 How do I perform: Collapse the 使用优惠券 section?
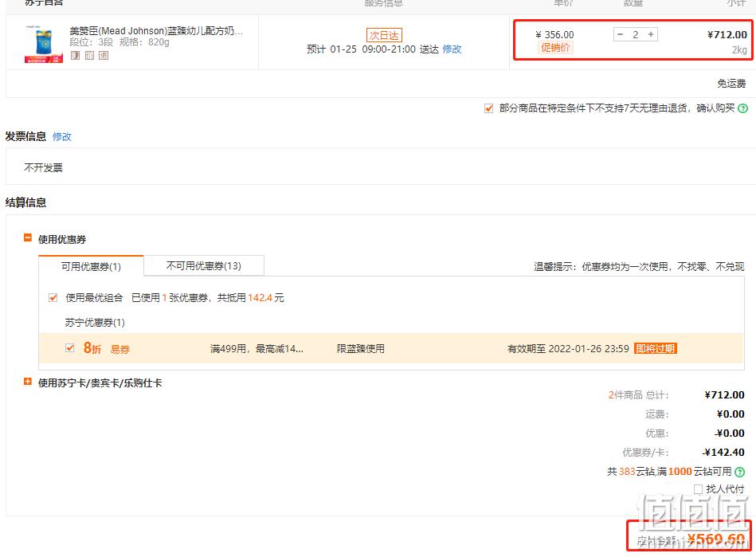[x=27, y=237]
